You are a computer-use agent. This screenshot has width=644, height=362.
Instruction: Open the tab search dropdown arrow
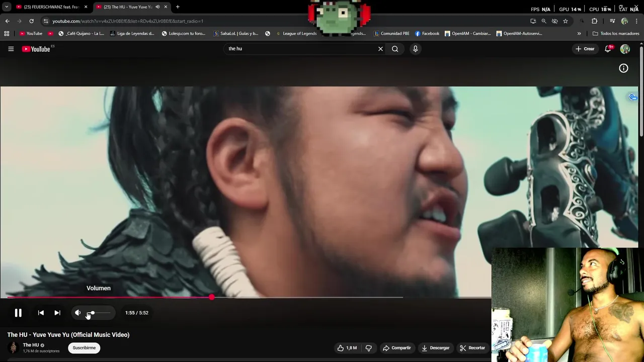point(6,7)
